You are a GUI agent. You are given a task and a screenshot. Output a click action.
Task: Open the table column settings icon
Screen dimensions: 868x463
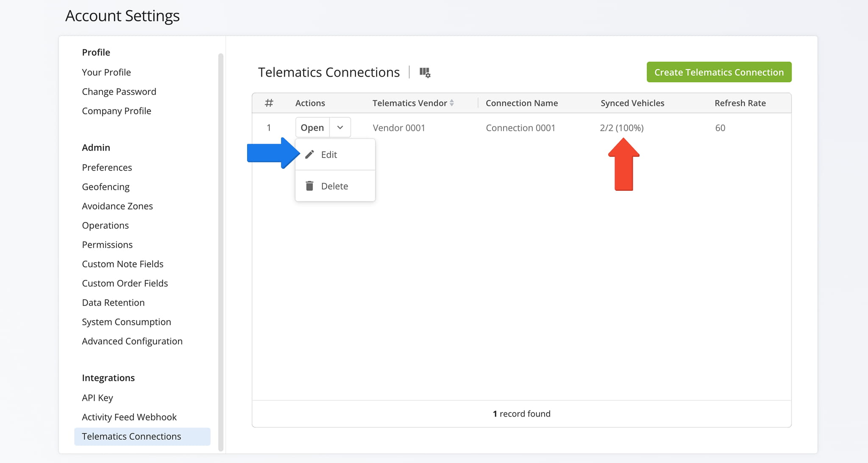coord(425,73)
